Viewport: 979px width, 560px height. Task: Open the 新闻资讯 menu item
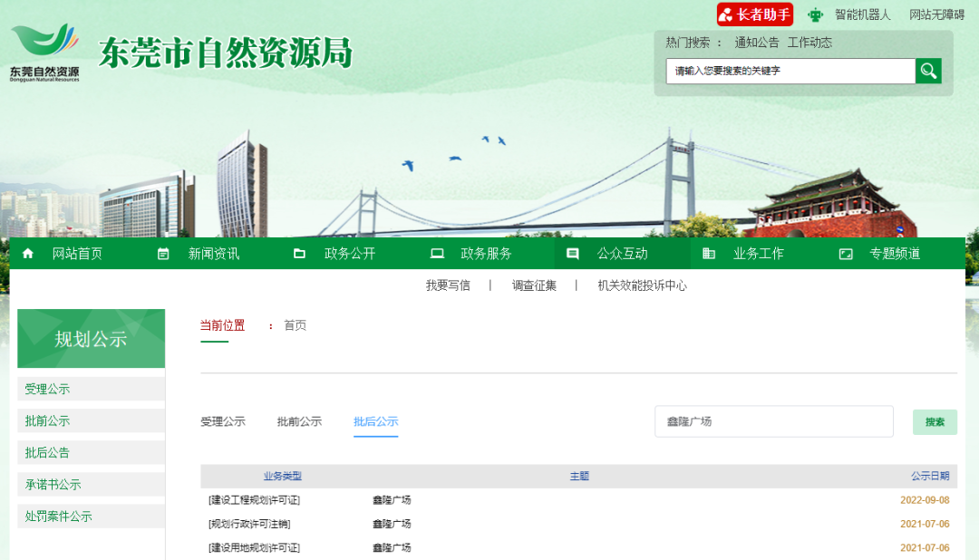point(214,254)
